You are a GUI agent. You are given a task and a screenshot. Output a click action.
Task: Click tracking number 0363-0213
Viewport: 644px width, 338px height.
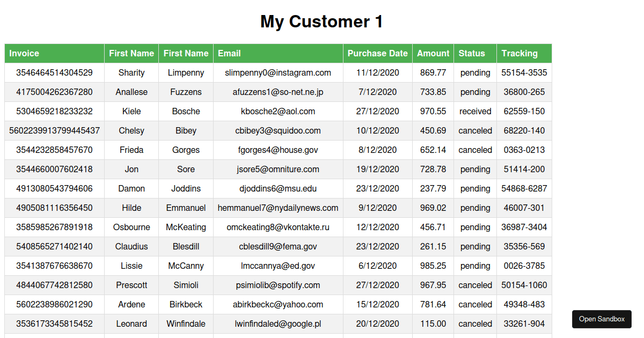524,150
